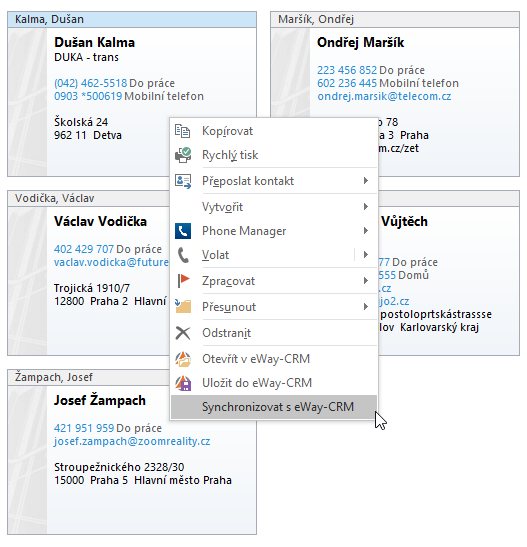Click the Přeposlat kontakt card icon

(183, 181)
